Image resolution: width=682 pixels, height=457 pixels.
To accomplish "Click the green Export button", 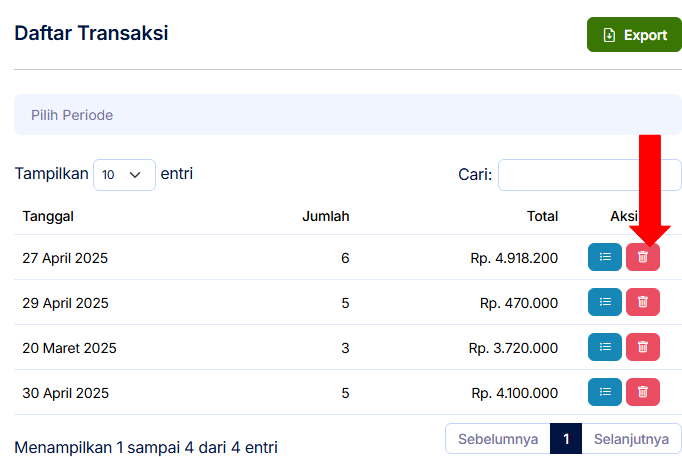I will pyautogui.click(x=635, y=35).
